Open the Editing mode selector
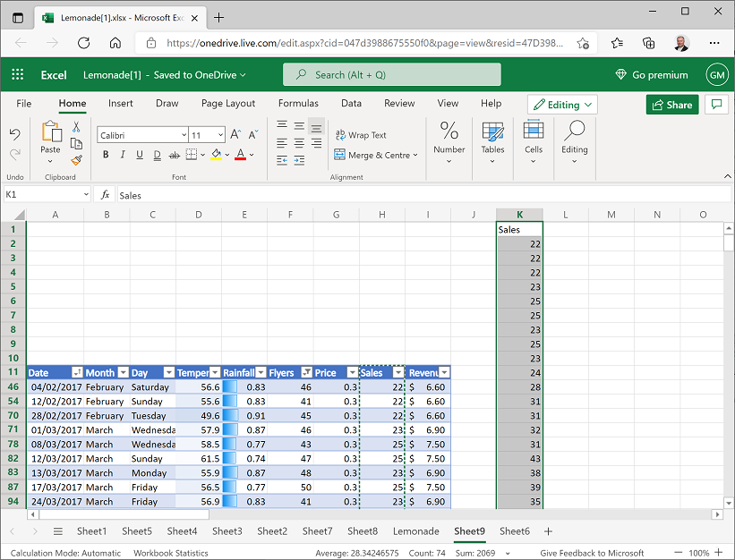This screenshot has height=560, width=735. click(x=561, y=105)
